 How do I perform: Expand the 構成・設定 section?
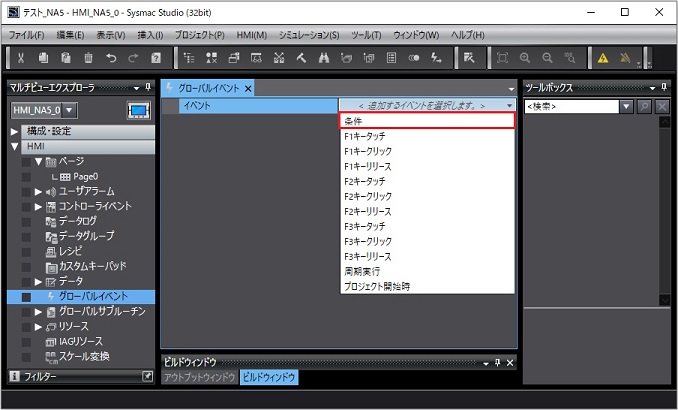coord(15,131)
